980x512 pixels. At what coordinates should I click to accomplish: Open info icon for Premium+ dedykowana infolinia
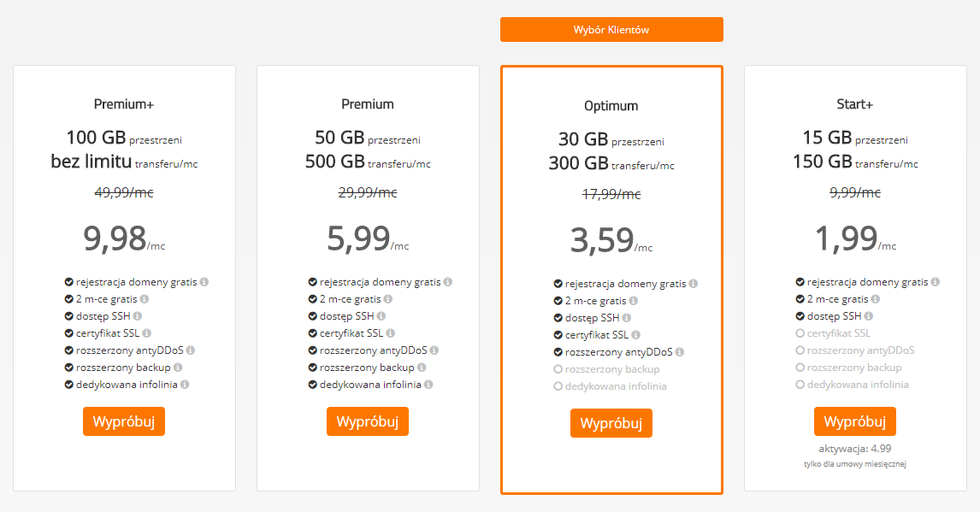[185, 385]
